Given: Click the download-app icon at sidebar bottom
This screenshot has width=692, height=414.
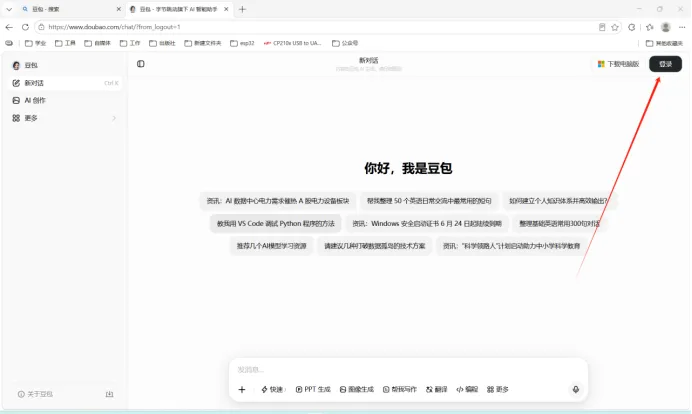Looking at the screenshot, I should tap(109, 394).
